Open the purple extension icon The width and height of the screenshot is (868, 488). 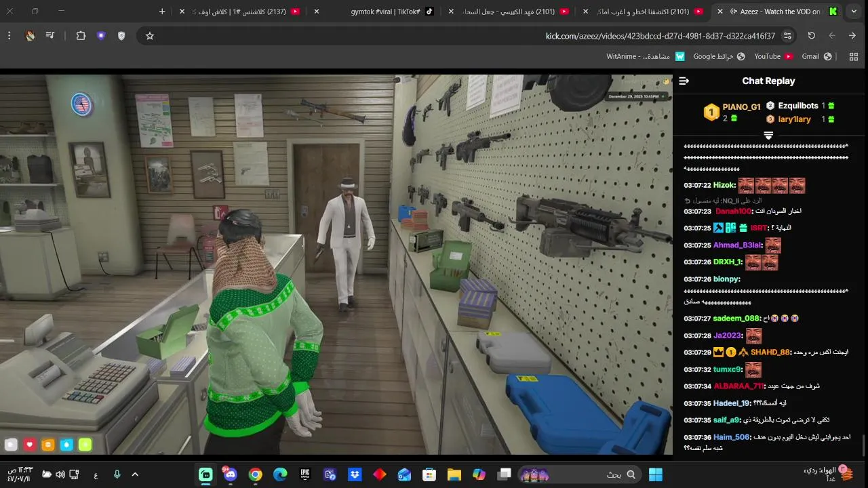pyautogui.click(x=101, y=36)
